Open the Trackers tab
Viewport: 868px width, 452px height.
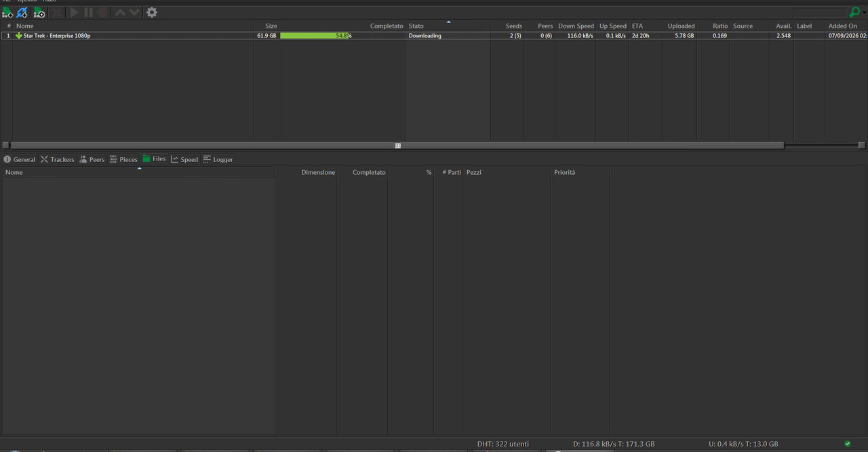(x=57, y=159)
